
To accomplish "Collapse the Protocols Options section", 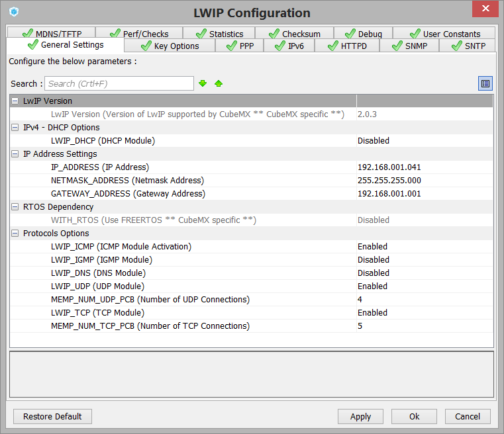I will [x=15, y=233].
